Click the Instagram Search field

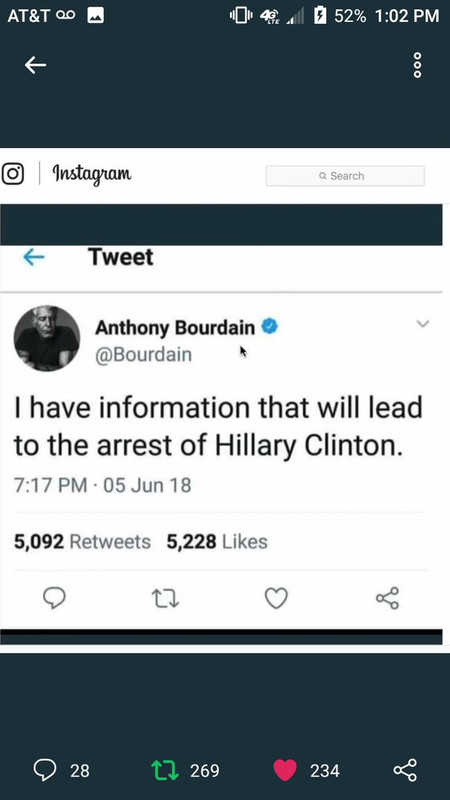[x=345, y=176]
